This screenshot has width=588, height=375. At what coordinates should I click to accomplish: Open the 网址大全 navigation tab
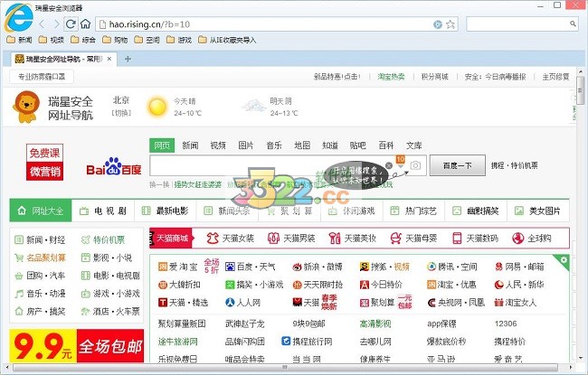click(41, 211)
